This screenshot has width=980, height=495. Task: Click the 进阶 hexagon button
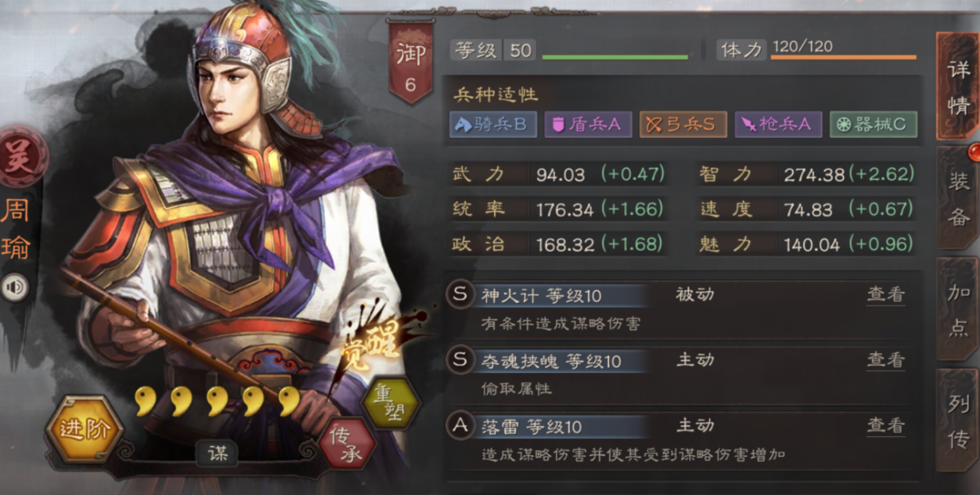click(x=84, y=430)
